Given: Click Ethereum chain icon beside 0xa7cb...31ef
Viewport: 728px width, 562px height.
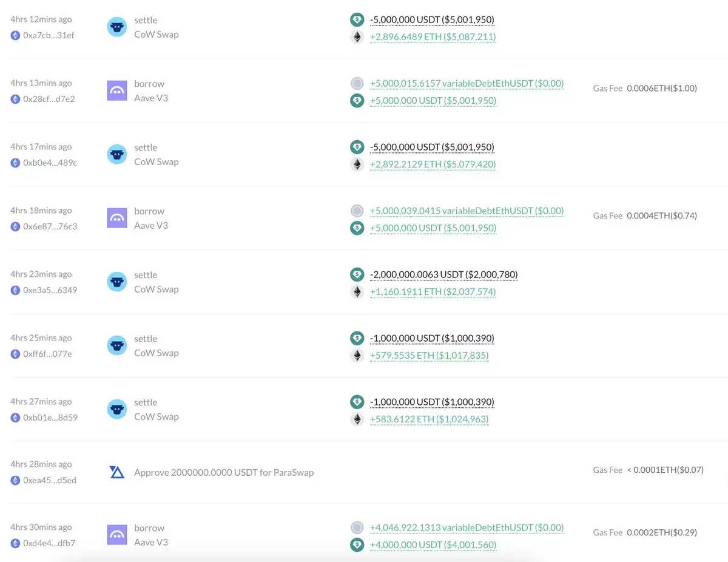Looking at the screenshot, I should (15, 35).
